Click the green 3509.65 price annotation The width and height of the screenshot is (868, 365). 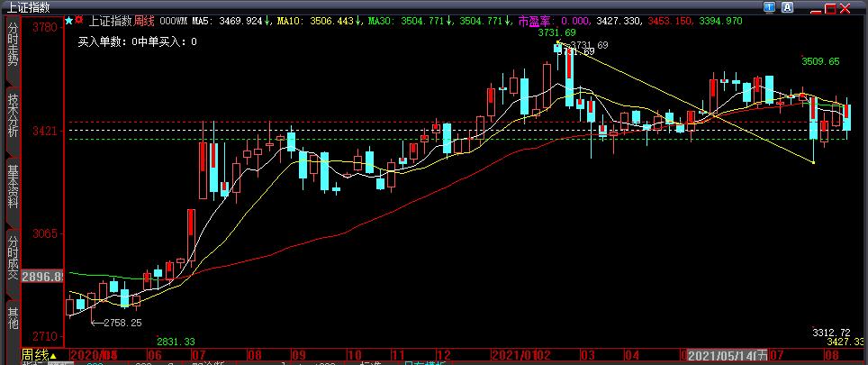[820, 61]
